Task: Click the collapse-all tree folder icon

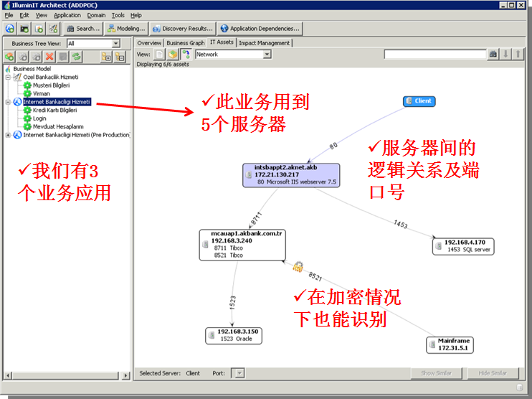Action: pyautogui.click(x=119, y=56)
